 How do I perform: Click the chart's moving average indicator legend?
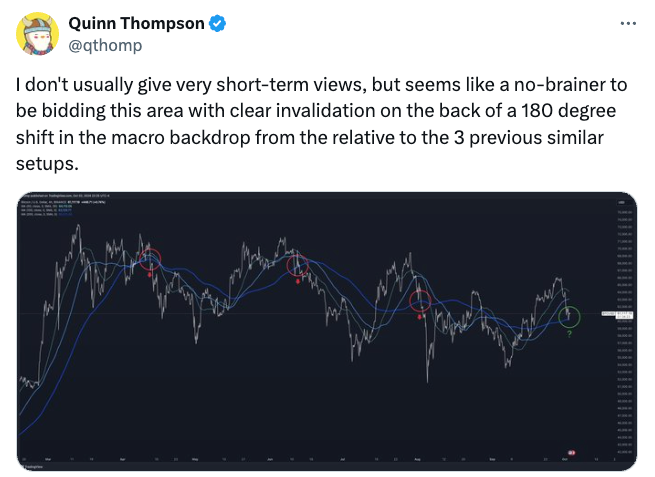pyautogui.click(x=46, y=210)
